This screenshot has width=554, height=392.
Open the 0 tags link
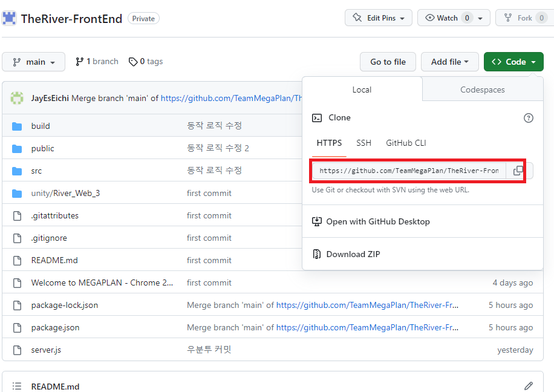pyautogui.click(x=146, y=62)
